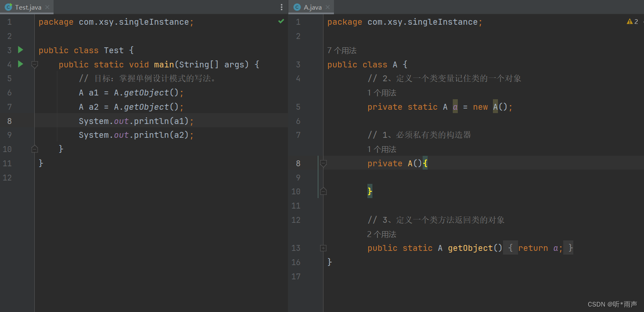Switch to the Test.java editor tab
Image resolution: width=644 pixels, height=312 pixels.
coord(27,7)
